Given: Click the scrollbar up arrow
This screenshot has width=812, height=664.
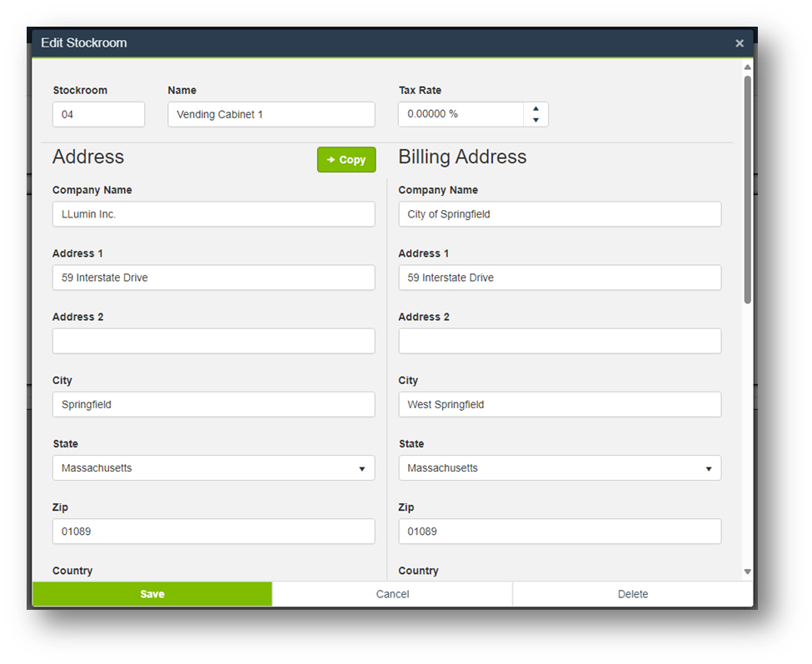Looking at the screenshot, I should coord(747,67).
